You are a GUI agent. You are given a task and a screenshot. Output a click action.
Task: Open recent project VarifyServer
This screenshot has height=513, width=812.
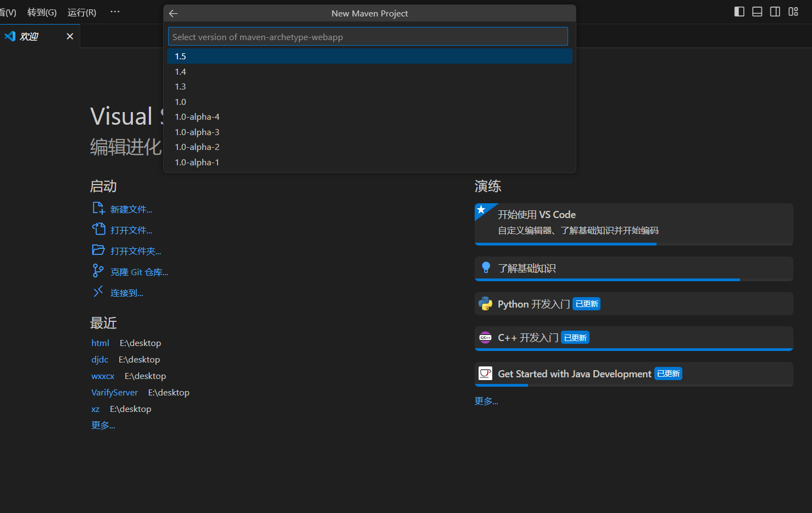coord(114,392)
